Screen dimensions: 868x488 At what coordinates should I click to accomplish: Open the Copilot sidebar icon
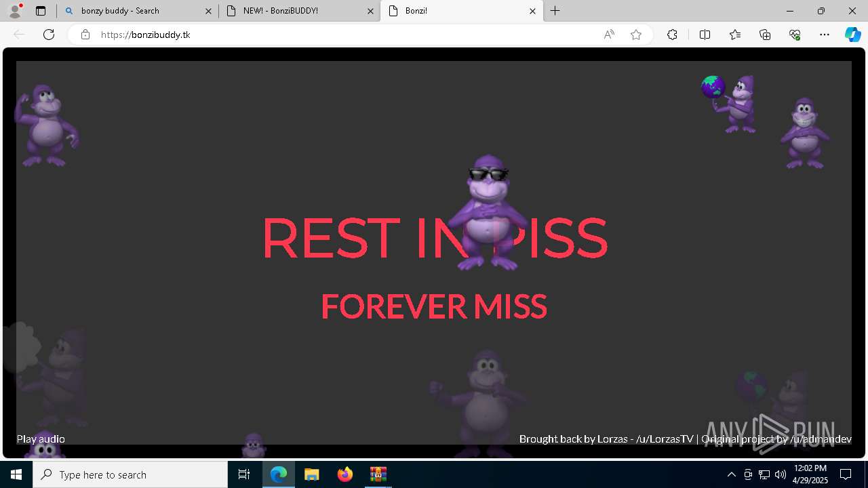pyautogui.click(x=853, y=35)
